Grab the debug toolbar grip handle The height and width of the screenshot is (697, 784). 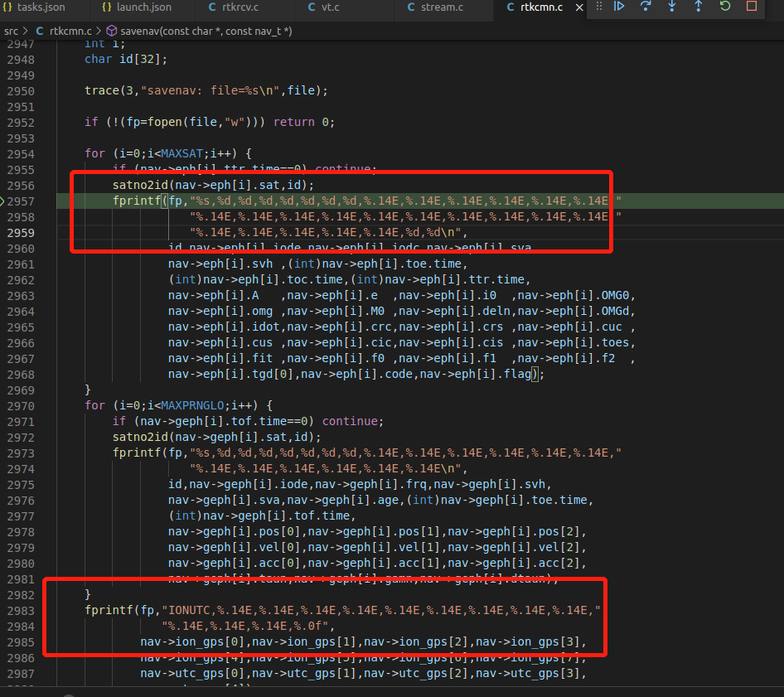598,7
